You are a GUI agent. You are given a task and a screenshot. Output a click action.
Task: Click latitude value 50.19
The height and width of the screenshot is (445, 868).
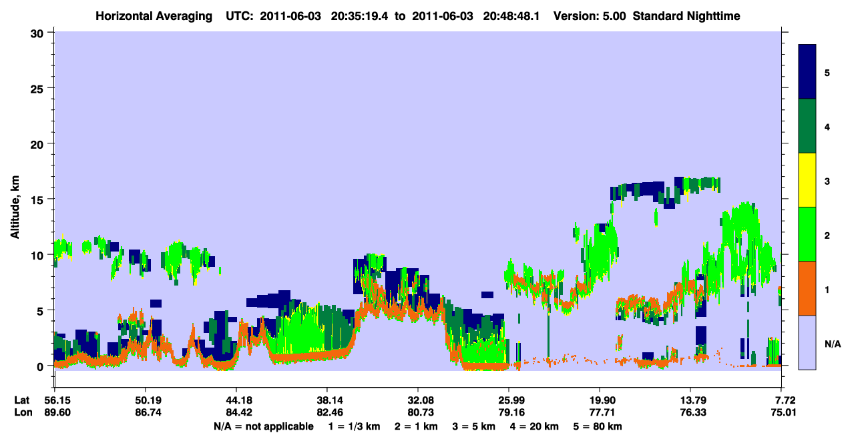(x=146, y=400)
